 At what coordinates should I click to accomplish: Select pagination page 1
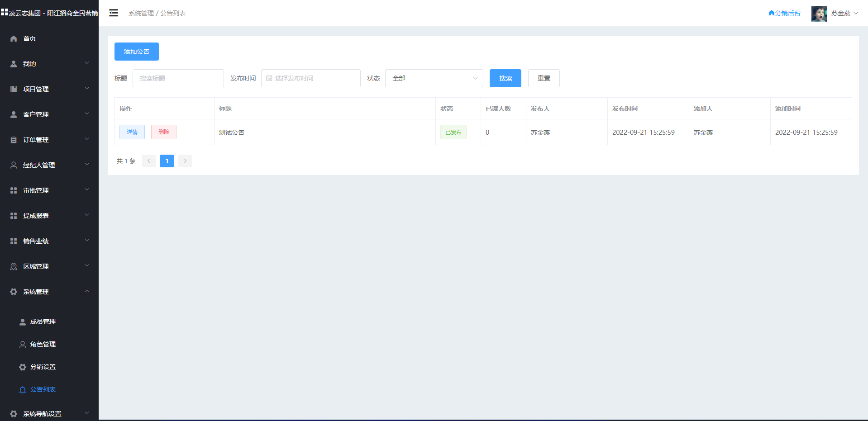tap(167, 161)
